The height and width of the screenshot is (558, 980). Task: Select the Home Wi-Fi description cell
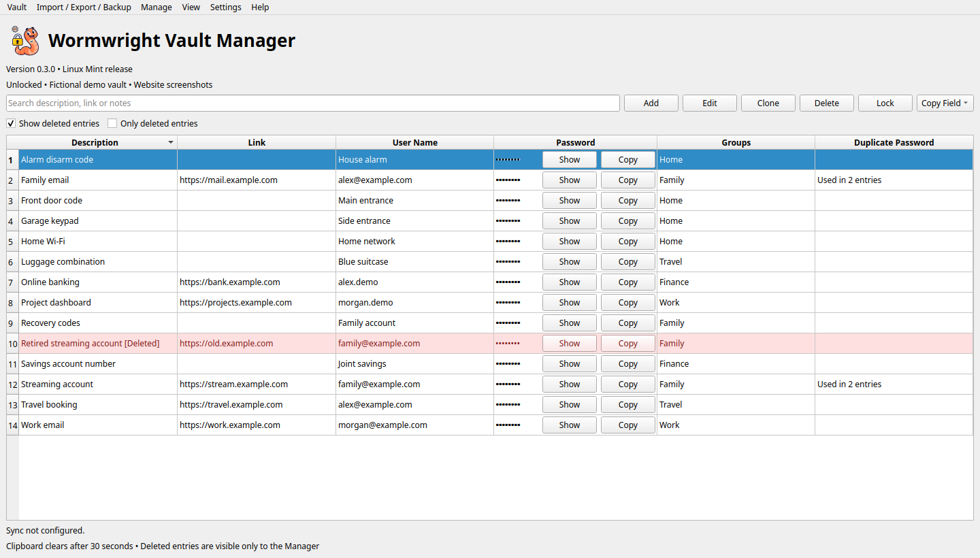click(98, 242)
